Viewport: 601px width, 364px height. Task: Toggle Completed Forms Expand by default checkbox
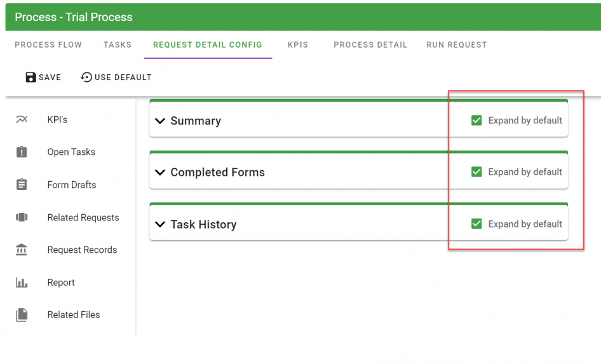click(x=476, y=172)
